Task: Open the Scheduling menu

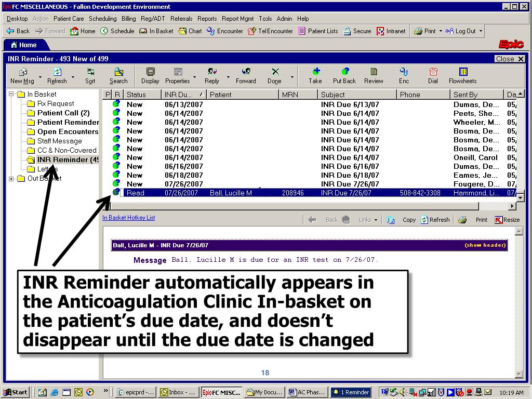Action: click(102, 19)
